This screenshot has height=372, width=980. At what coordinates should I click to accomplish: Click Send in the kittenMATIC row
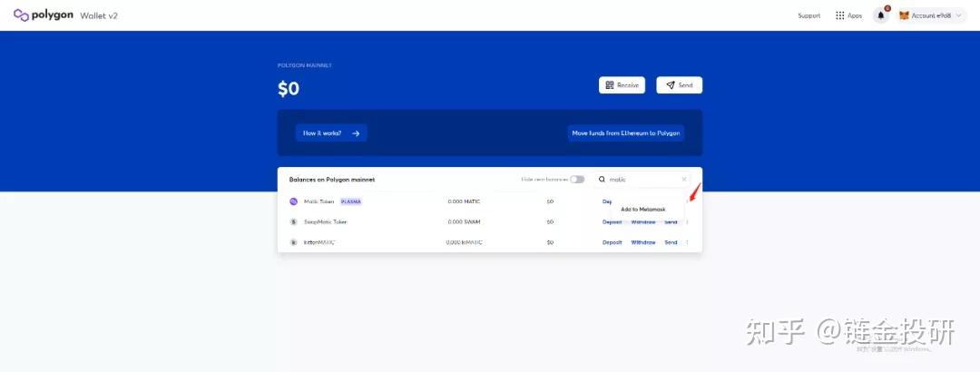tap(671, 242)
